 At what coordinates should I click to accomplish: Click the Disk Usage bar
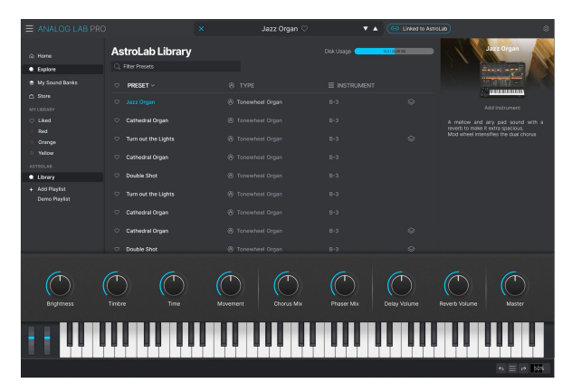click(x=394, y=51)
